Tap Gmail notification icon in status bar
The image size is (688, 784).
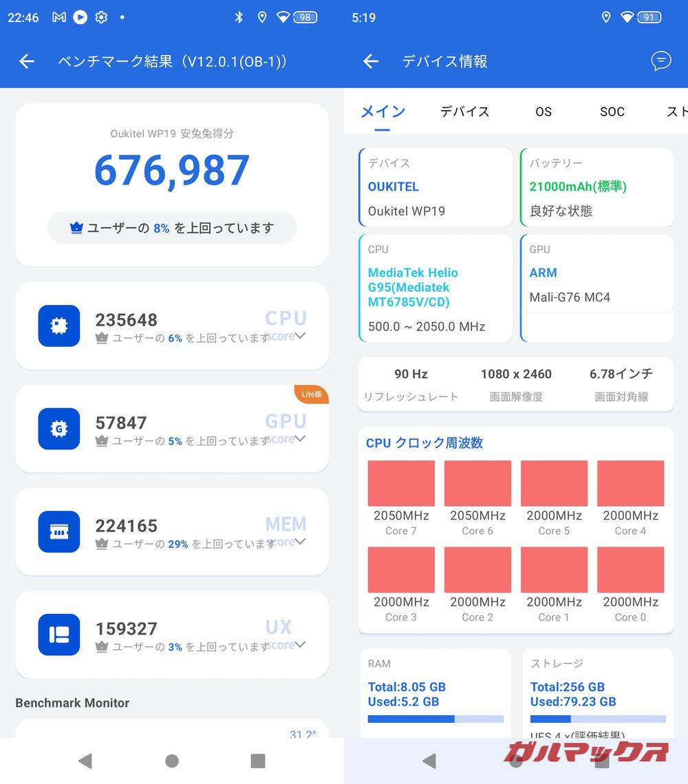tap(59, 17)
